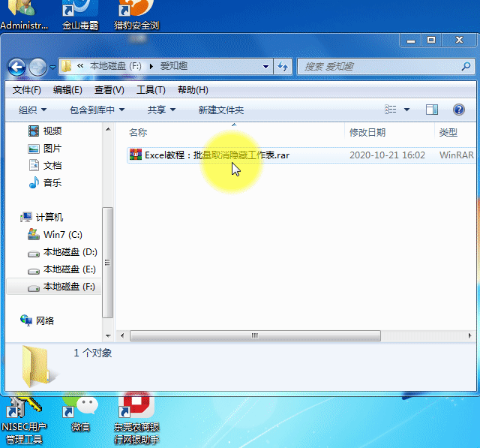480x448 pixels.
Task: Go back with the blue Back arrow
Action: (x=16, y=67)
